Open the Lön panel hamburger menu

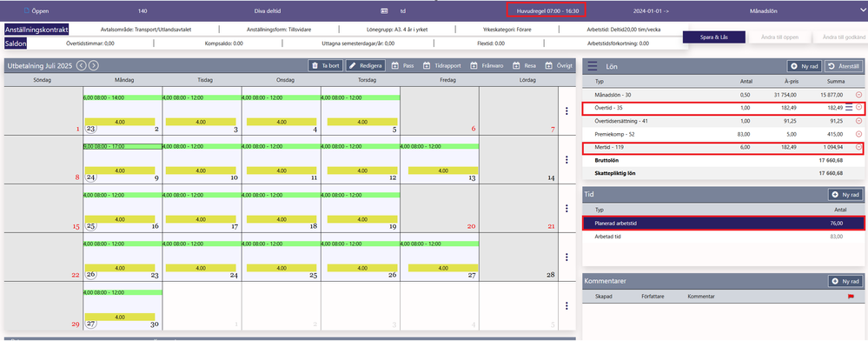tap(593, 66)
